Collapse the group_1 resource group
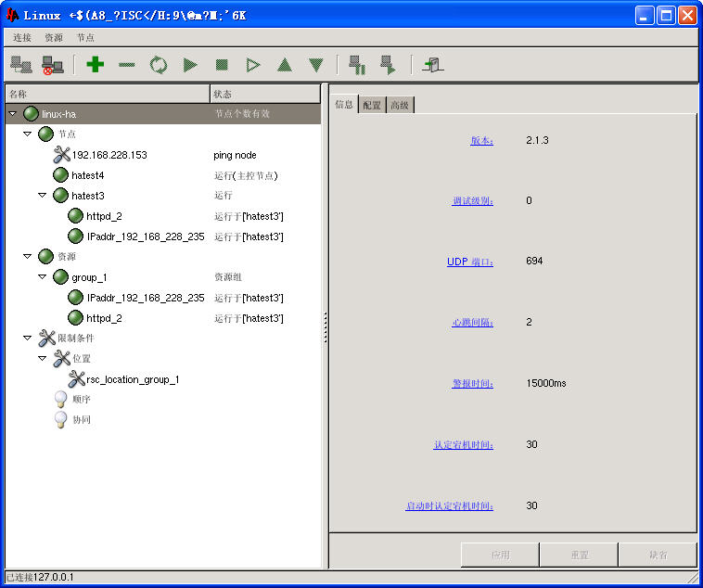Viewport: 703px width, 588px height. (x=43, y=277)
